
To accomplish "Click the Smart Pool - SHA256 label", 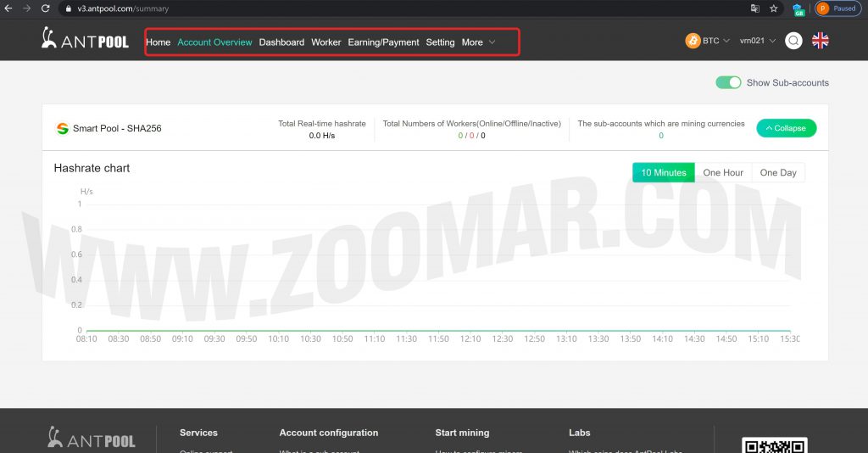I will [117, 128].
